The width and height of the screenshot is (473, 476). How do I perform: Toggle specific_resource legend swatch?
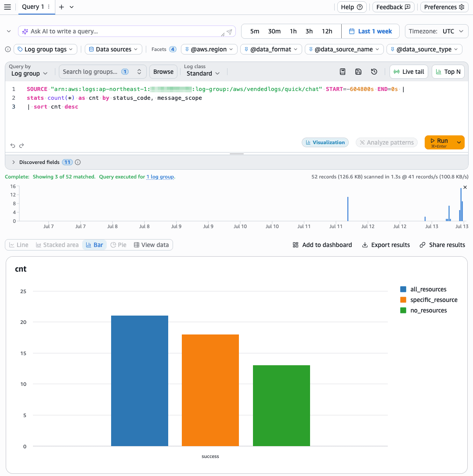[403, 300]
